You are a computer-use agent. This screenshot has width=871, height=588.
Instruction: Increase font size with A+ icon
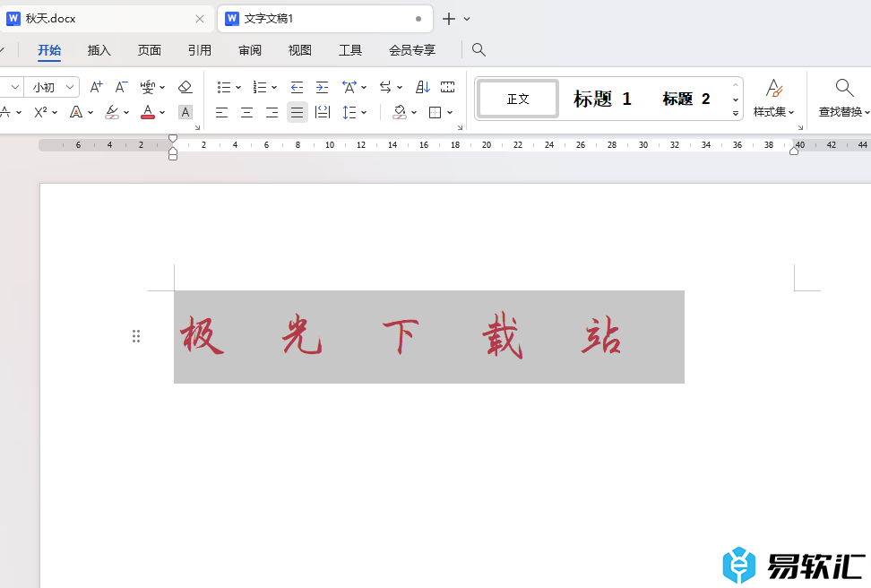[x=97, y=87]
